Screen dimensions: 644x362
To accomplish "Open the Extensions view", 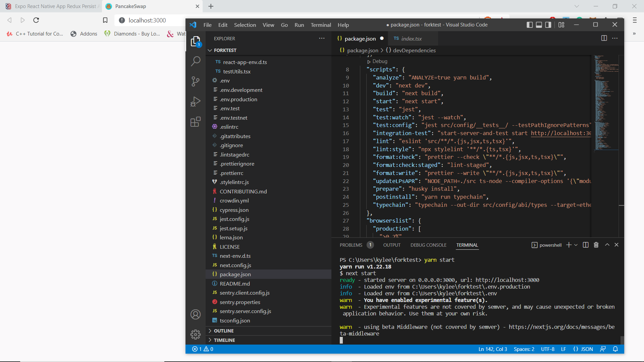I will tap(196, 122).
